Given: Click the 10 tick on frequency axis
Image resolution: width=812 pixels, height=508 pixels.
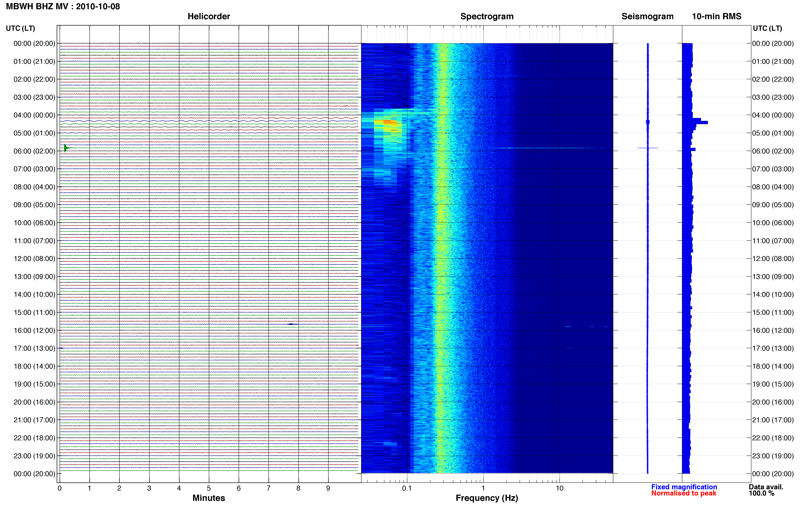Looking at the screenshot, I should pos(559,488).
